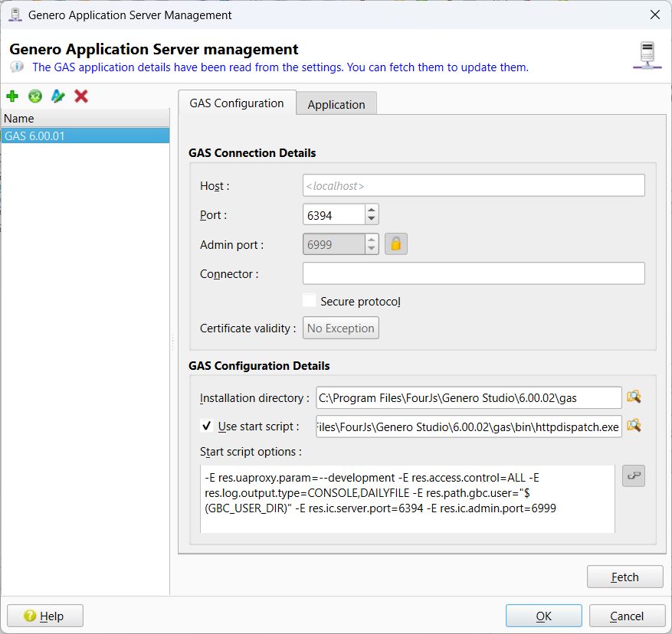
Task: Duplicate the selected GAS configuration
Action: (34, 96)
